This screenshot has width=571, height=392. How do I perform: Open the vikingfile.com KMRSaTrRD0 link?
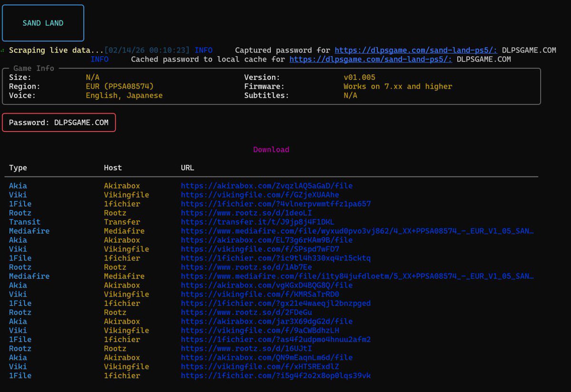260,294
